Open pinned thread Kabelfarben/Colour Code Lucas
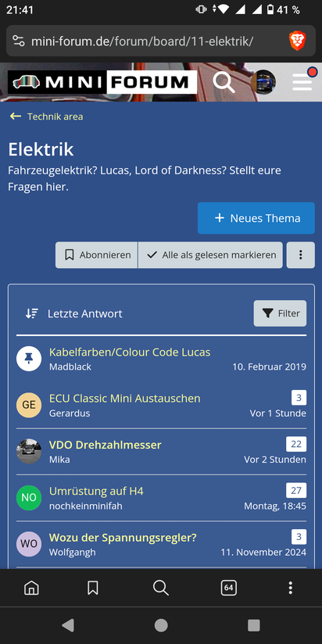 pyautogui.click(x=130, y=352)
